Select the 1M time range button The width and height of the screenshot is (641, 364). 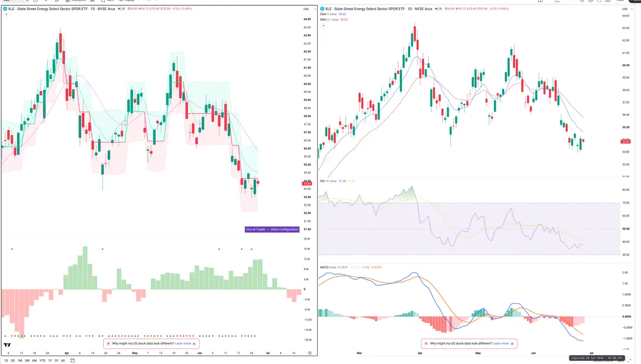(20, 360)
